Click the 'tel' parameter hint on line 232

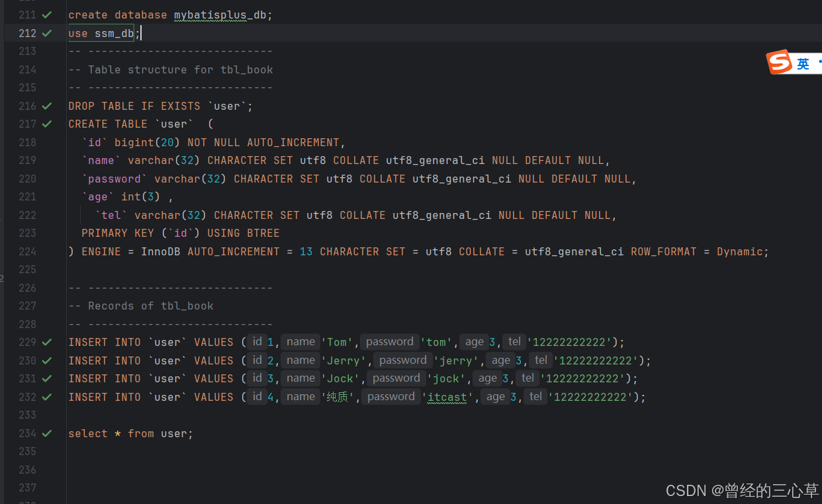[535, 397]
